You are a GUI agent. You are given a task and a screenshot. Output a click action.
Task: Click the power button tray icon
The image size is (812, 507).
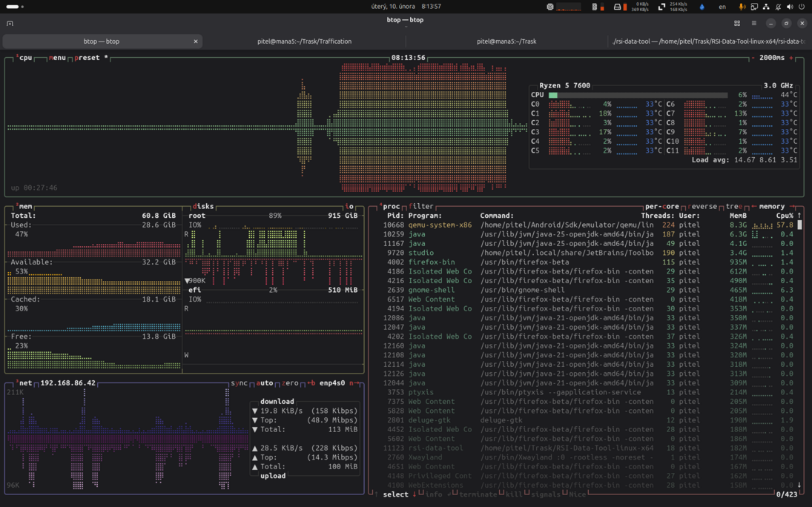[x=802, y=7]
